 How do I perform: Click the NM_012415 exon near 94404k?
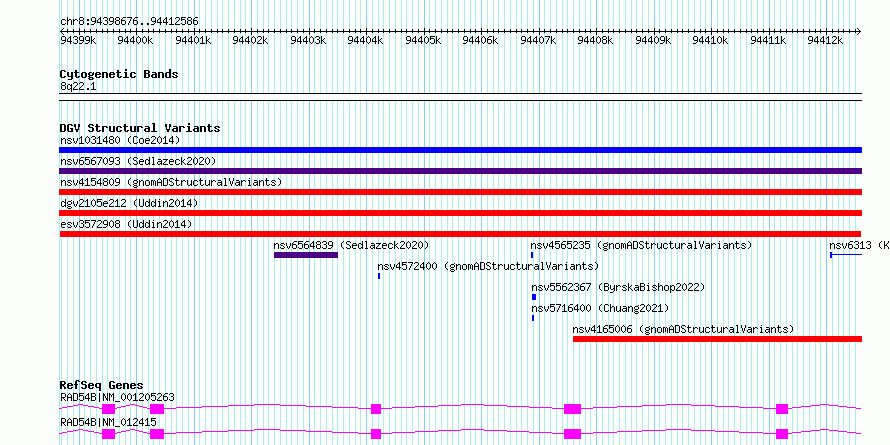[x=376, y=434]
